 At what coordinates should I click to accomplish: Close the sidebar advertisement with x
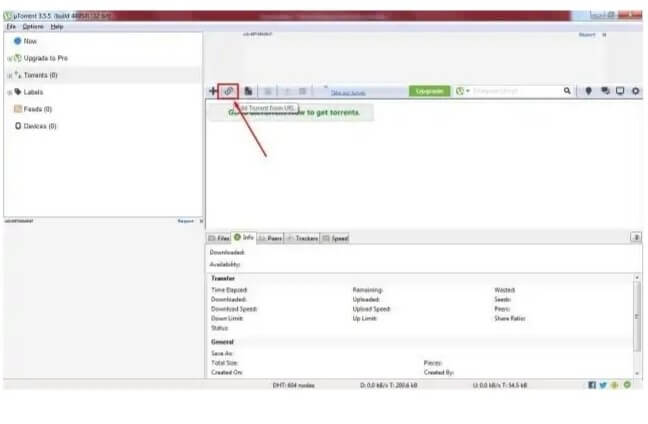point(201,221)
